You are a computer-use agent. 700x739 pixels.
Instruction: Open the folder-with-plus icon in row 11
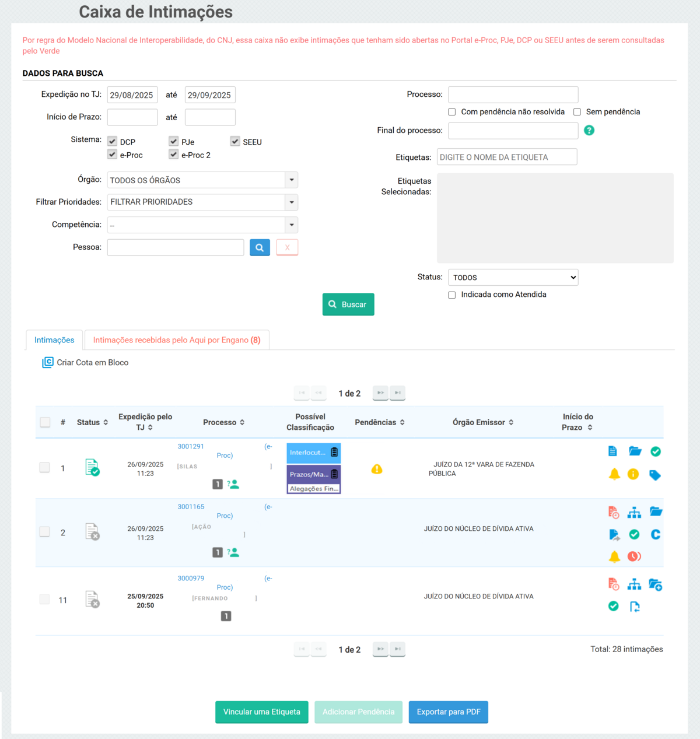[655, 584]
